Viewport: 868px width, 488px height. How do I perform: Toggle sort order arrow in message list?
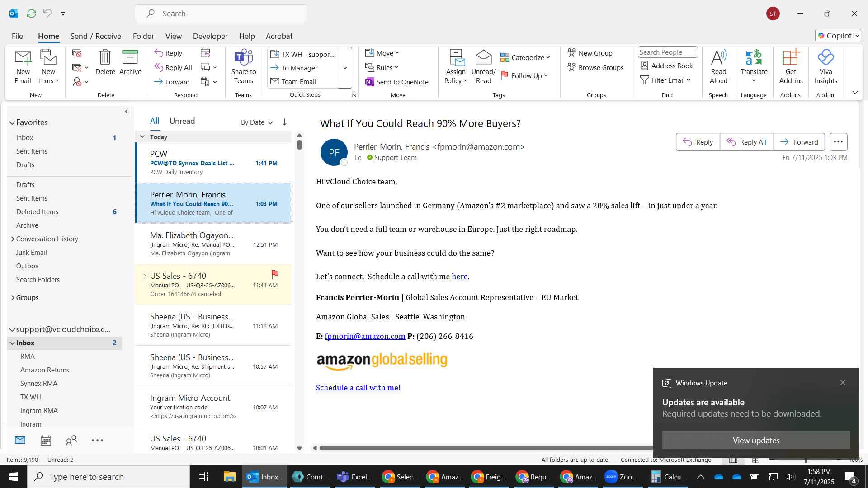pyautogui.click(x=284, y=122)
